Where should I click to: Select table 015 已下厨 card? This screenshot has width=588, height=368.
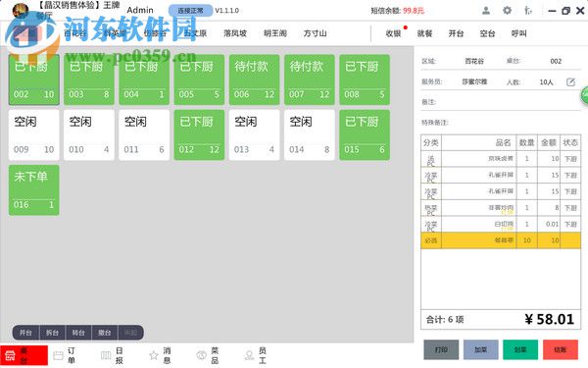[x=365, y=134]
